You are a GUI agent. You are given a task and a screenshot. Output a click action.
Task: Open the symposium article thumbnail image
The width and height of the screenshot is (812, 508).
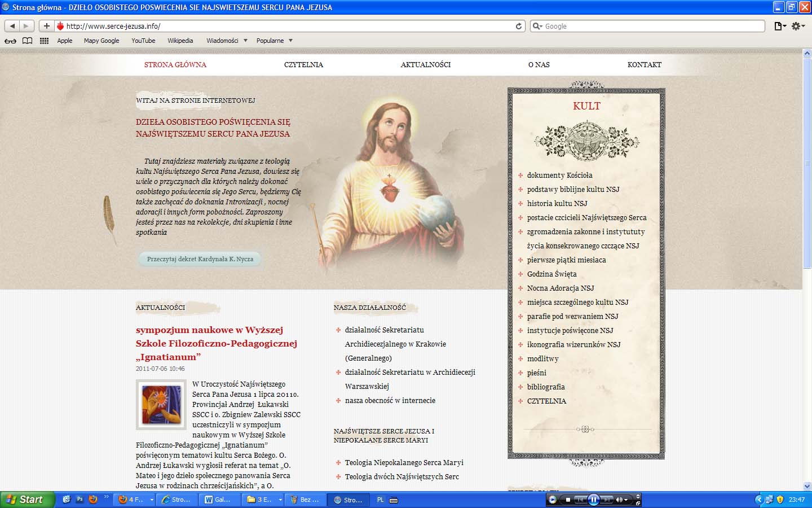click(x=161, y=405)
